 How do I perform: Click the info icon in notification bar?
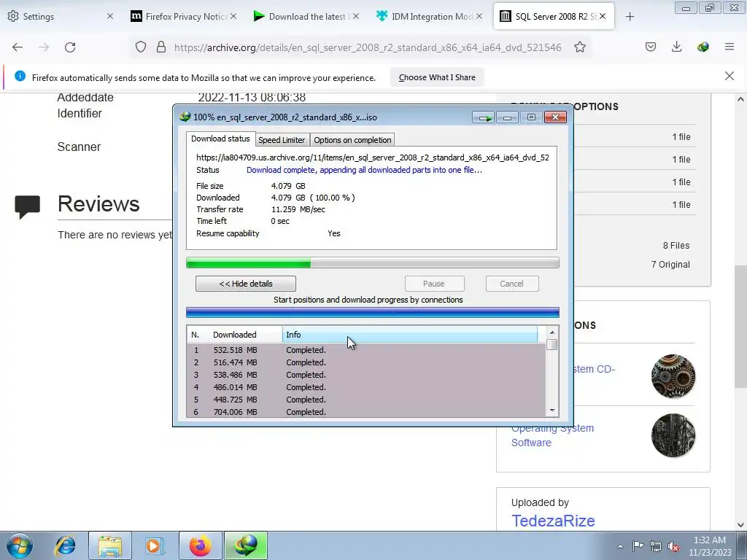(x=20, y=76)
